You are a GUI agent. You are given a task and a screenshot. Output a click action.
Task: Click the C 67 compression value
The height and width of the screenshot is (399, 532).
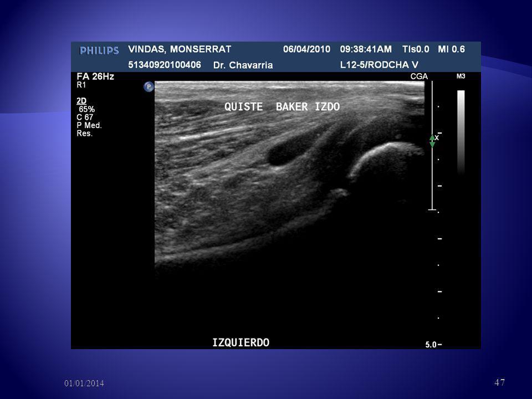[85, 117]
